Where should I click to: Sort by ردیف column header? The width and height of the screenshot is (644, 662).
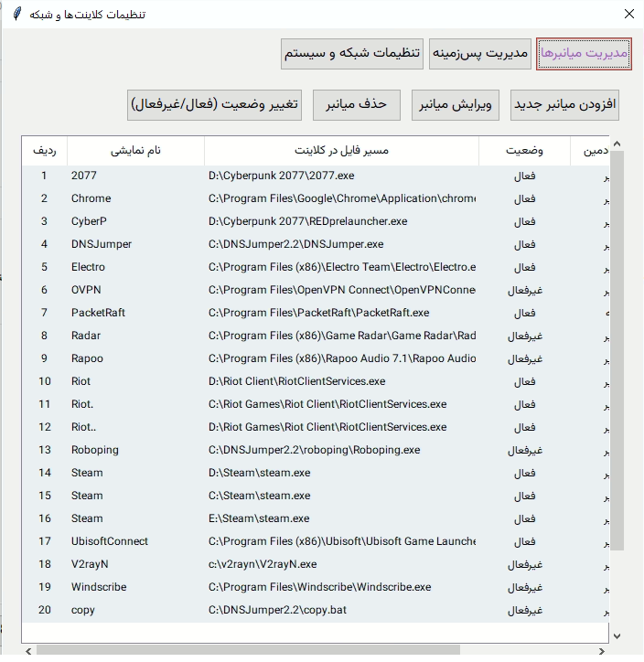(x=44, y=151)
